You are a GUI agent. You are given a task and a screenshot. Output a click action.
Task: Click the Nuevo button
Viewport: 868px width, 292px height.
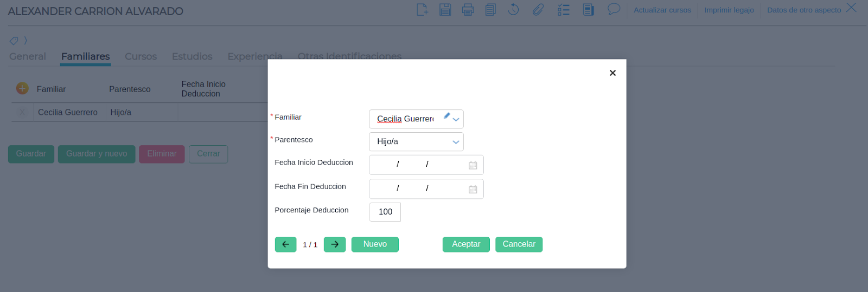(375, 244)
